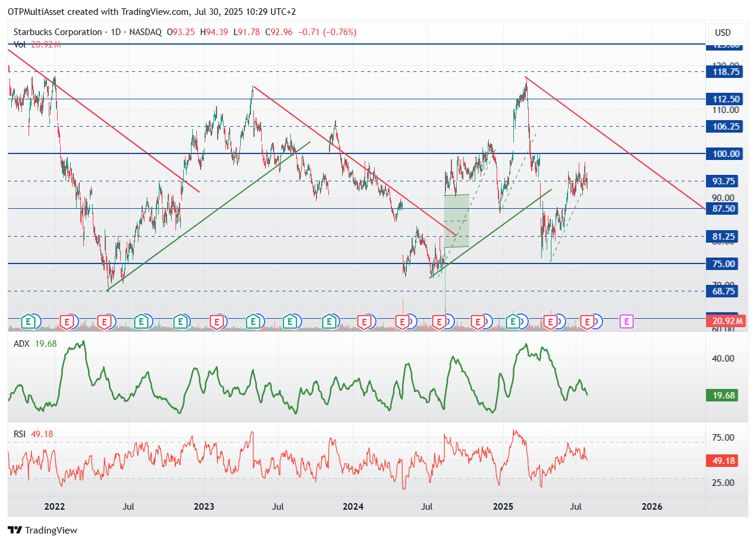Open the red earnings marker just after 2024

point(366,322)
